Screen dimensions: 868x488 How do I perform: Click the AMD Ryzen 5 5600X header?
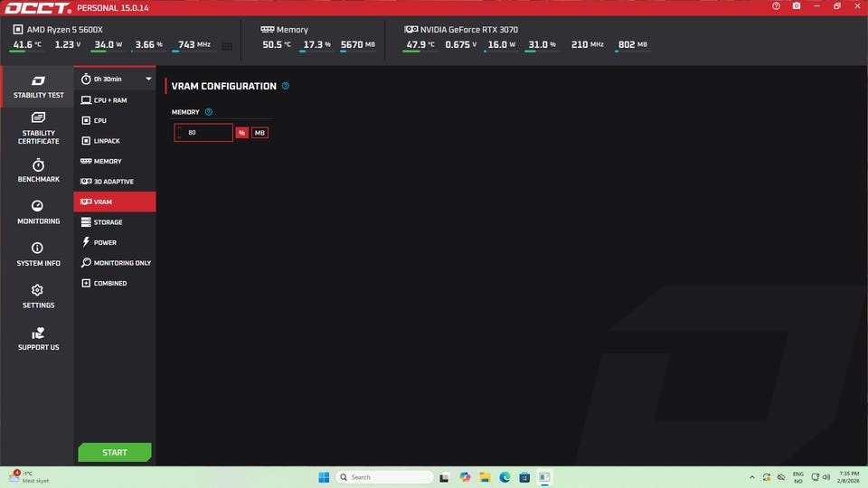(58, 29)
